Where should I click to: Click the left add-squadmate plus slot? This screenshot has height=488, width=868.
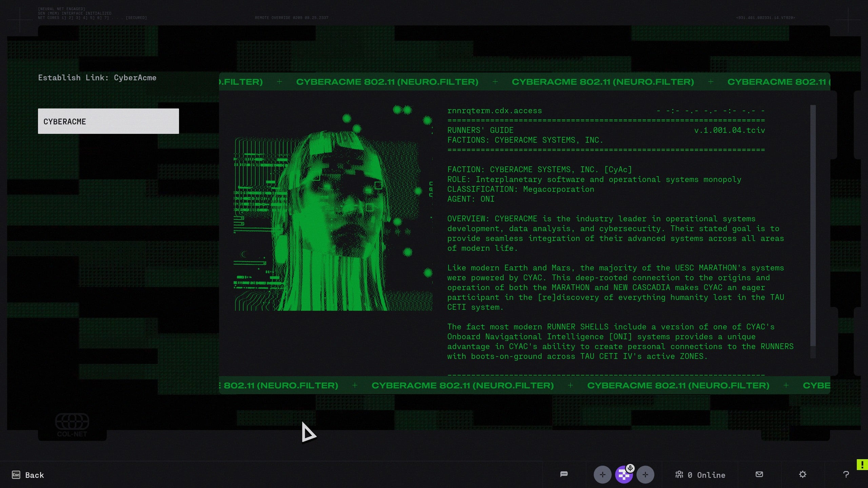tap(602, 474)
